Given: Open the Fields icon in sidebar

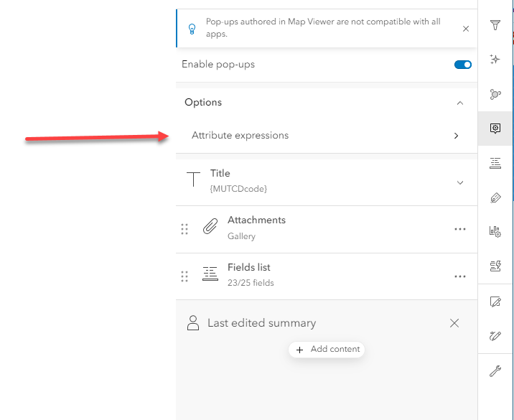Looking at the screenshot, I should (x=495, y=163).
